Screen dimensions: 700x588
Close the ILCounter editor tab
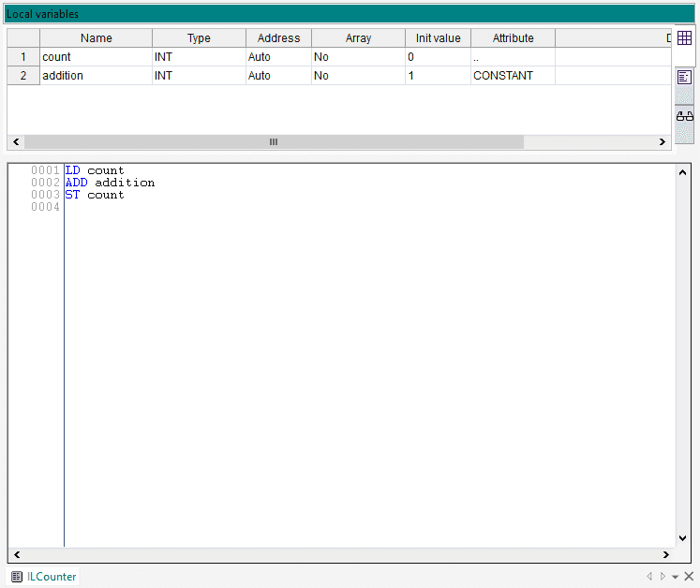(689, 577)
